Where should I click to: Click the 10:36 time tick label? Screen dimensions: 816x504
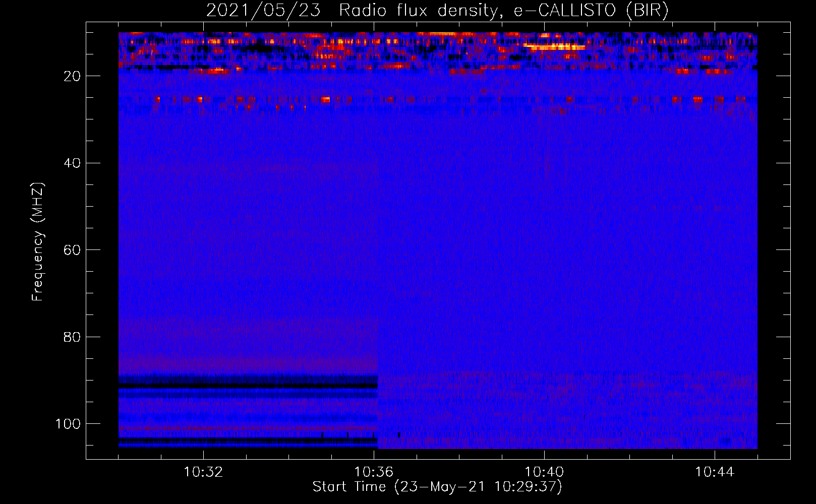click(374, 472)
